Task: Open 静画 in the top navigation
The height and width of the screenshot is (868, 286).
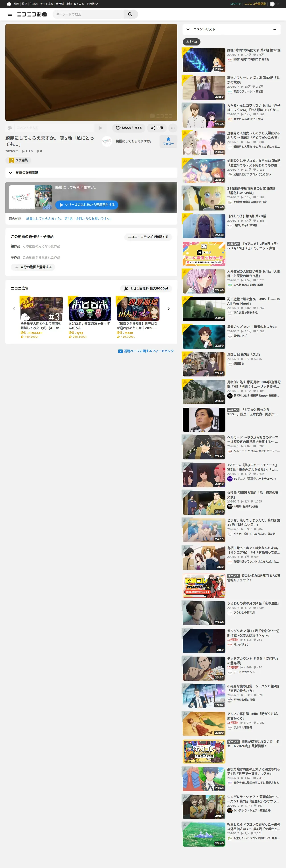Action: 25,4
